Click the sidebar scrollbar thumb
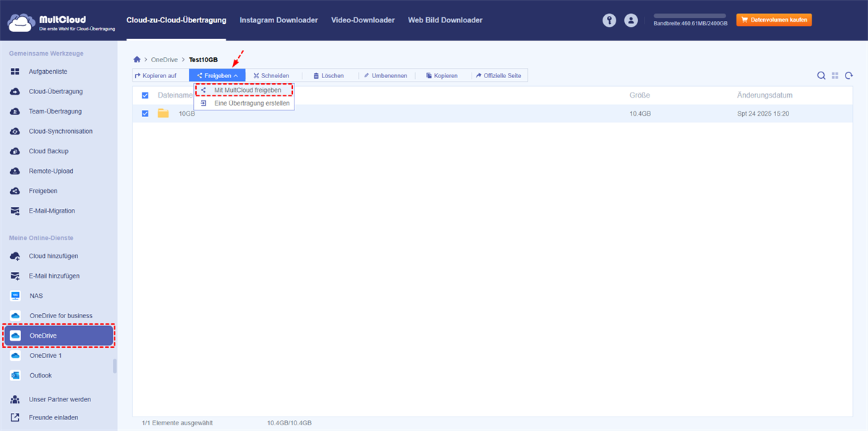Viewport: 868px width, 431px height. [114, 367]
